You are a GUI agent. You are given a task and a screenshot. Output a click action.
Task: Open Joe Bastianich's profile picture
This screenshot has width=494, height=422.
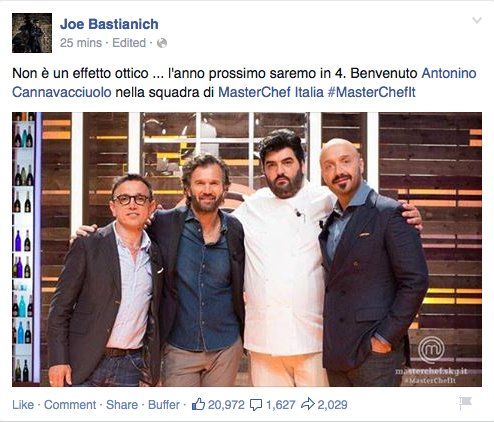tap(32, 33)
